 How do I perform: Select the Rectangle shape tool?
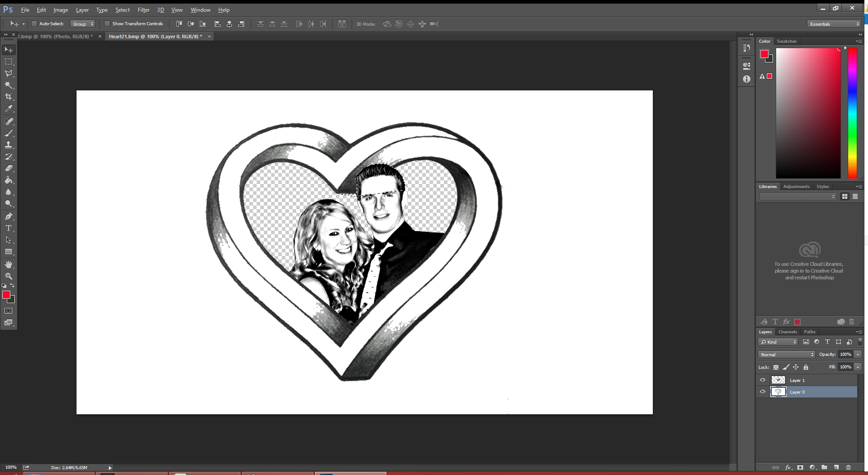(x=9, y=251)
